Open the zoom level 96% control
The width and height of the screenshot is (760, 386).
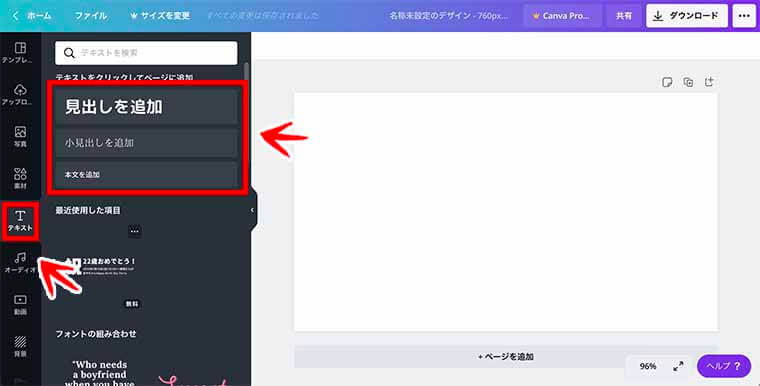[648, 366]
